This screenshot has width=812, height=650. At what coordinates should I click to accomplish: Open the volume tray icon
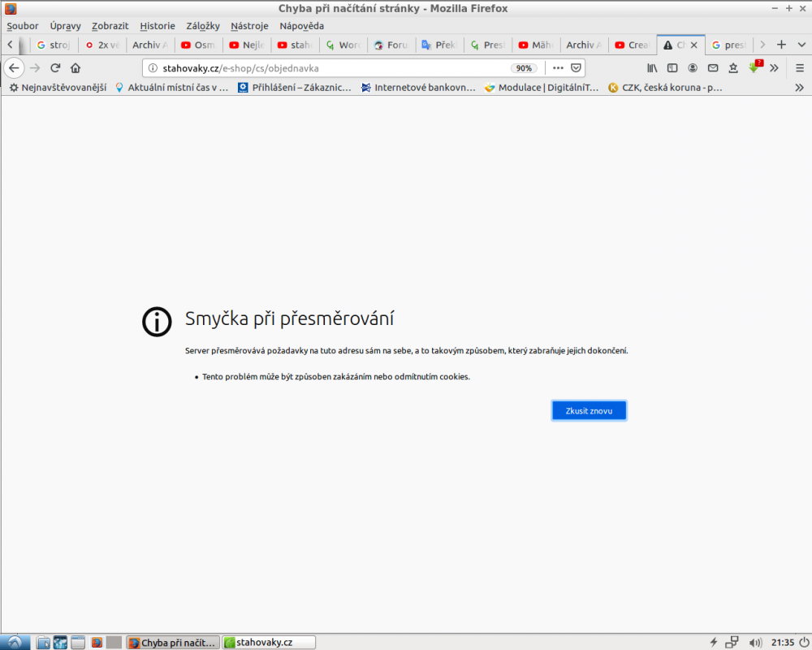pyautogui.click(x=755, y=643)
